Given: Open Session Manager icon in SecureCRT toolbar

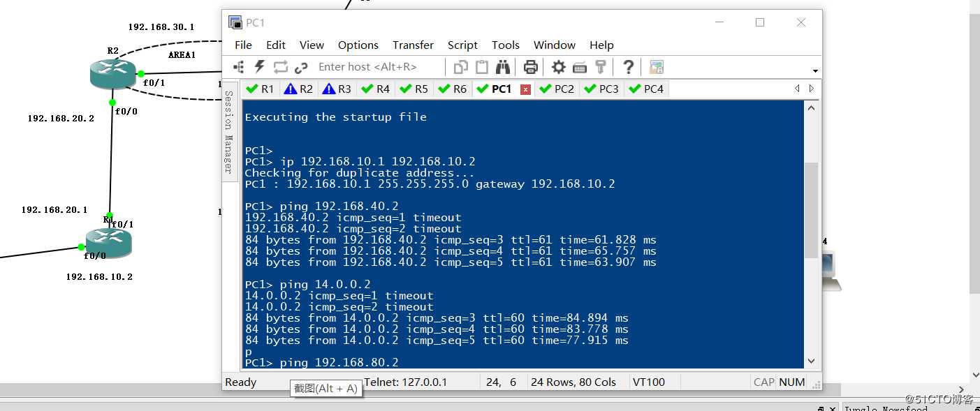Looking at the screenshot, I should pyautogui.click(x=239, y=67).
